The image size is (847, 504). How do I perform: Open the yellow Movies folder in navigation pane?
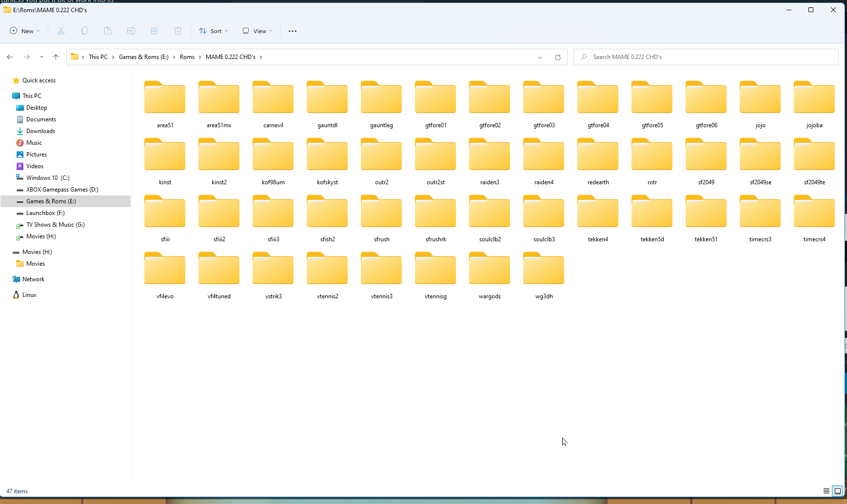(x=31, y=264)
